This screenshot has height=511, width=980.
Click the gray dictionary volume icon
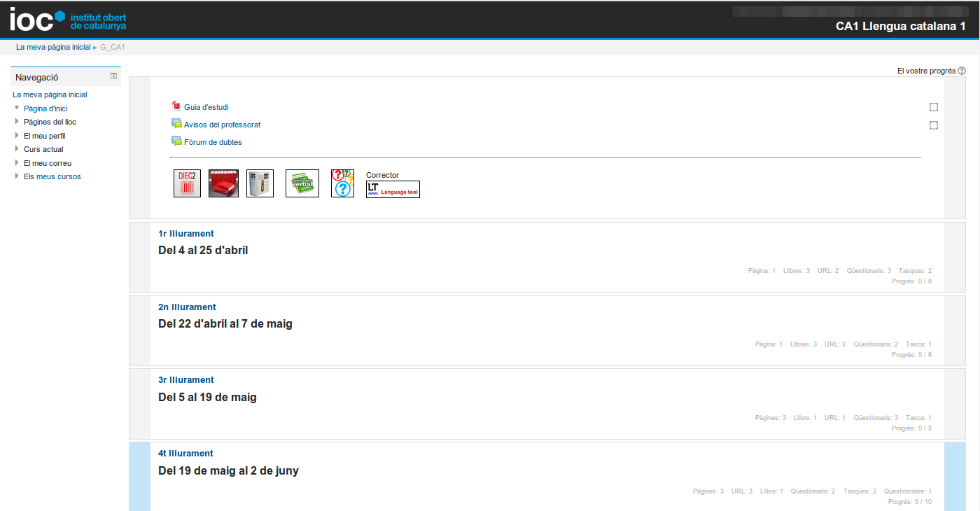point(260,183)
